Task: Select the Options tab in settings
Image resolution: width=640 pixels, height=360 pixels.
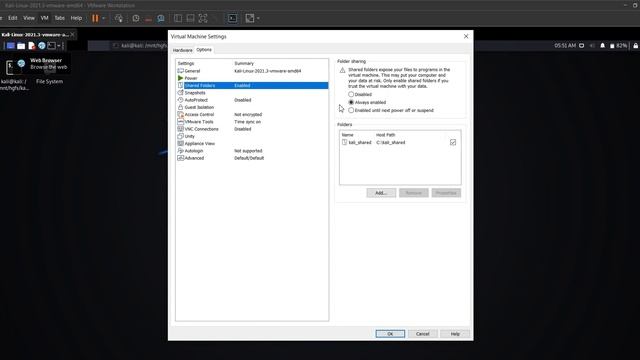Action: (204, 49)
